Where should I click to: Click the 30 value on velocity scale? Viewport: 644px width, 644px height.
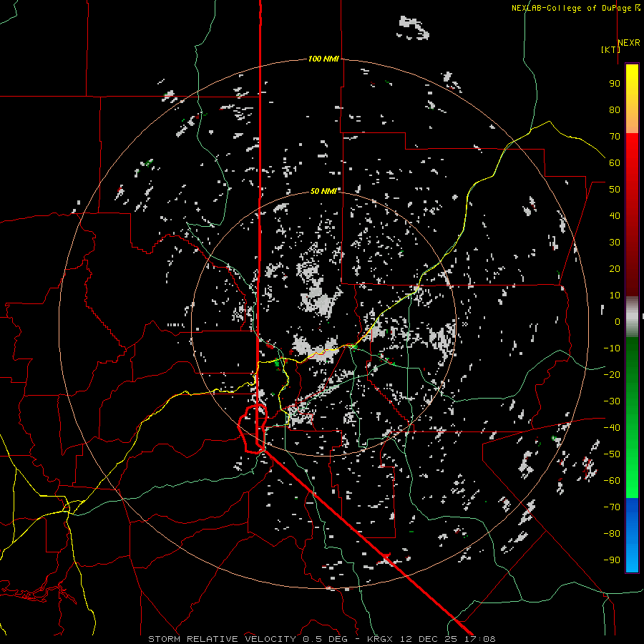[615, 243]
